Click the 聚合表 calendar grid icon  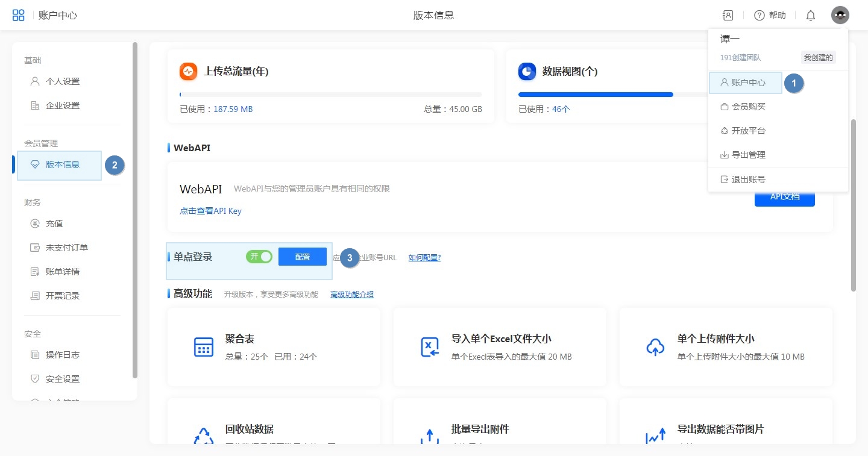click(x=204, y=347)
